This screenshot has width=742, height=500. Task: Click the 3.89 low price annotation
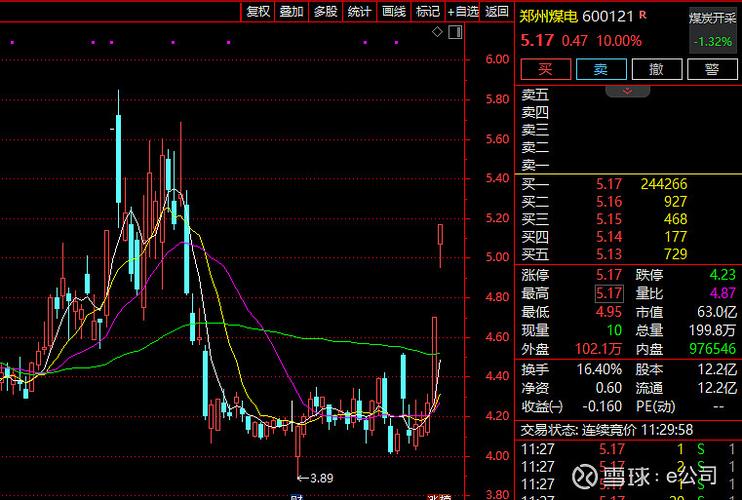pyautogui.click(x=316, y=478)
